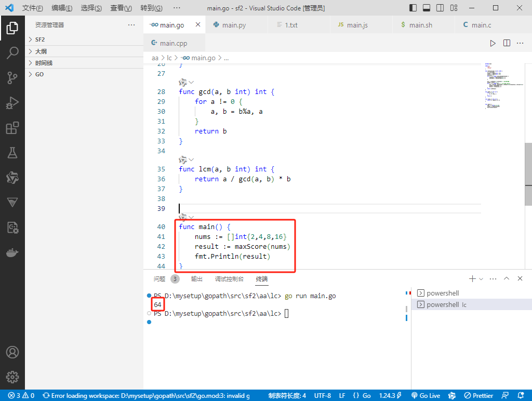Open terminal panel More Actions ellipsis

[493, 278]
